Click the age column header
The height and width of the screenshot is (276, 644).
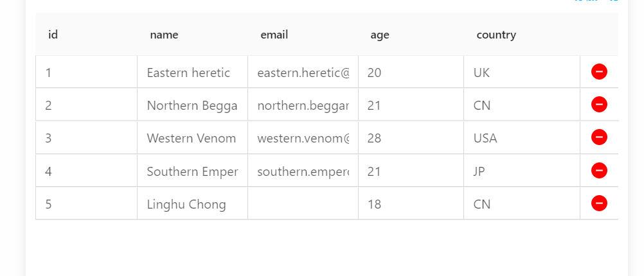click(380, 35)
